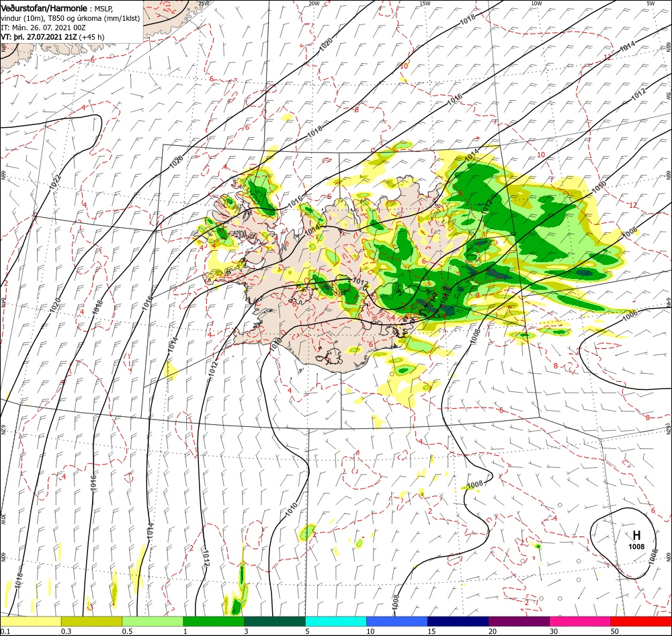The image size is (672, 636).
Task: Click the 50 legend value label
Action: point(615,631)
